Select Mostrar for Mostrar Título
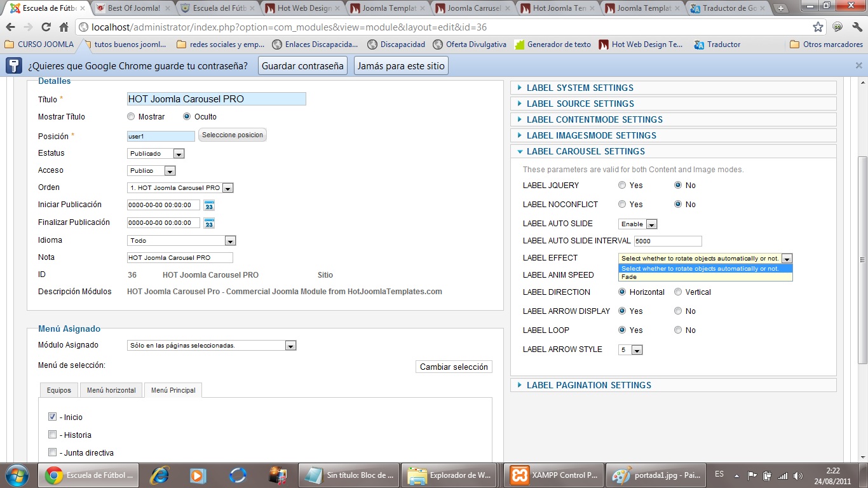The width and height of the screenshot is (868, 488). [131, 117]
